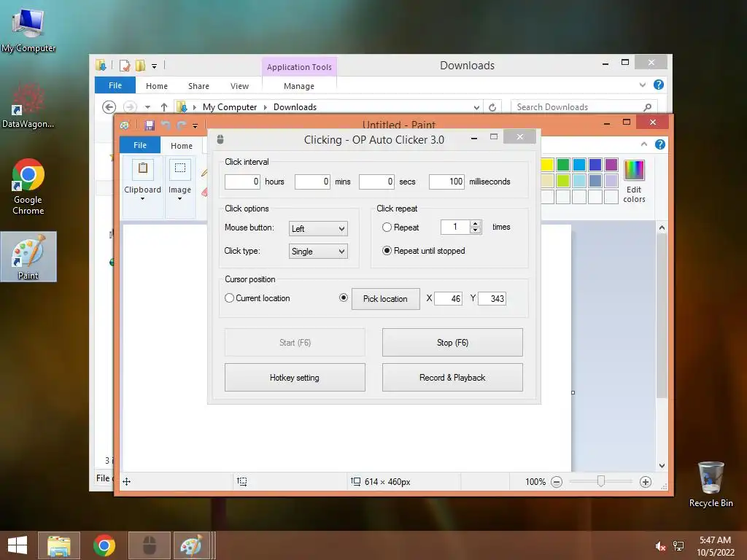Open the My Computer desktop icon

pyautogui.click(x=28, y=29)
